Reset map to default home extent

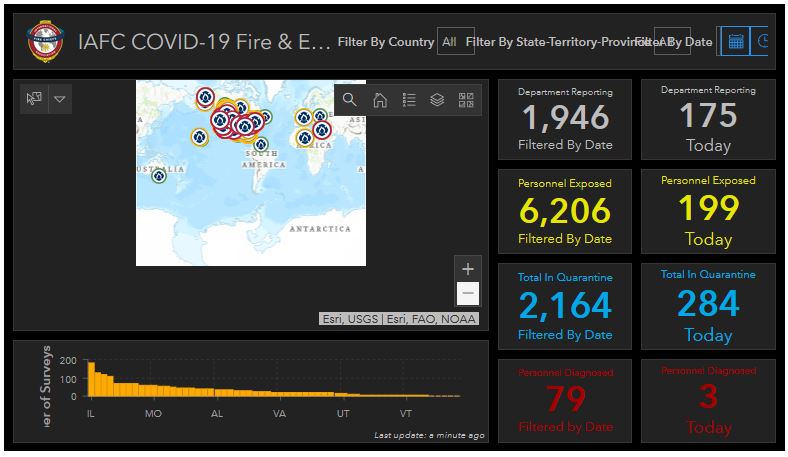pos(379,99)
